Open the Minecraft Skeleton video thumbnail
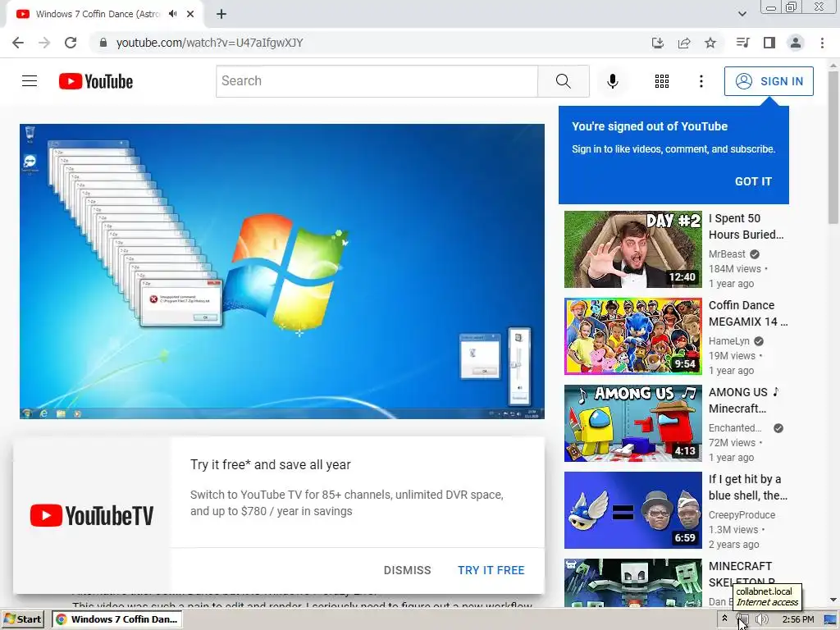Viewport: 840px width, 630px height. tap(632, 583)
